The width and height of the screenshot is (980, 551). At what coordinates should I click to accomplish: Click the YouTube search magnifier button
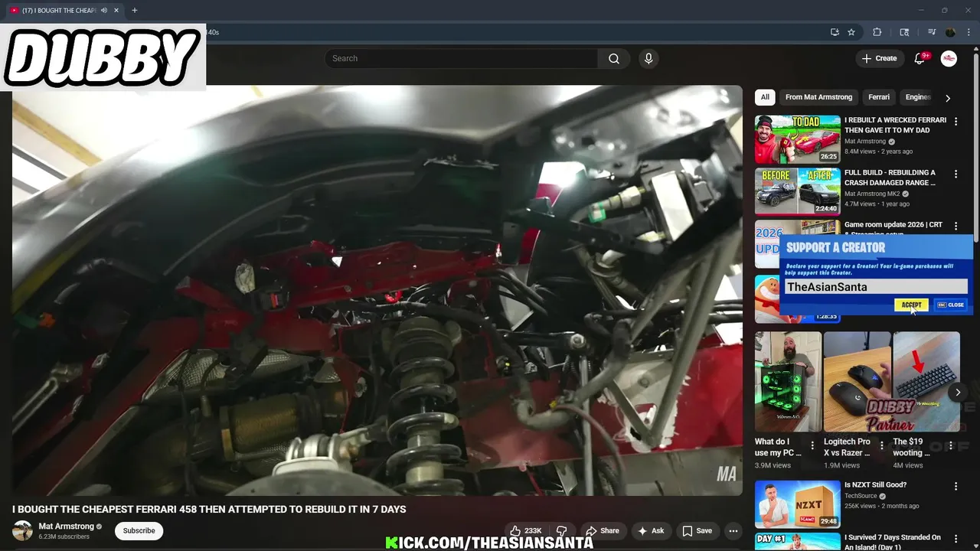pyautogui.click(x=613, y=59)
